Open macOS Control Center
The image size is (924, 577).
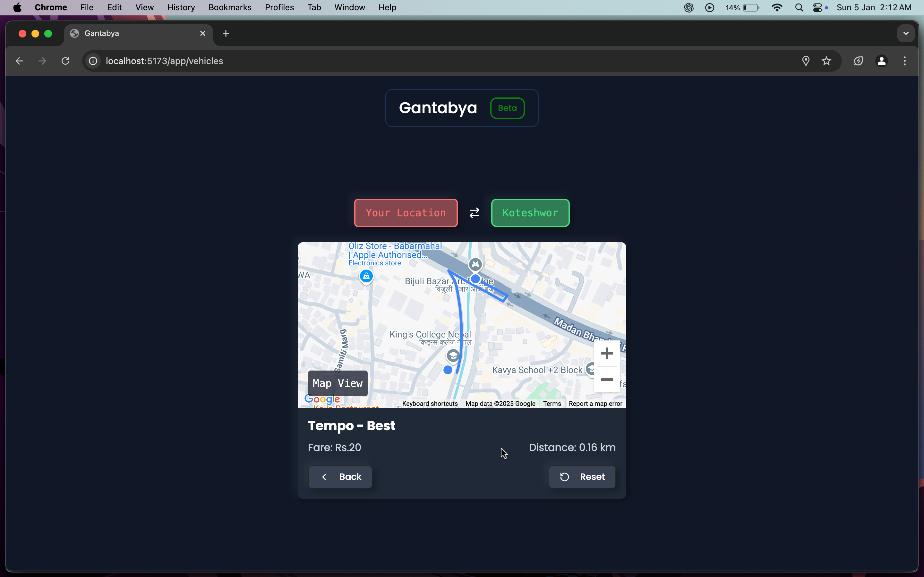(x=817, y=8)
